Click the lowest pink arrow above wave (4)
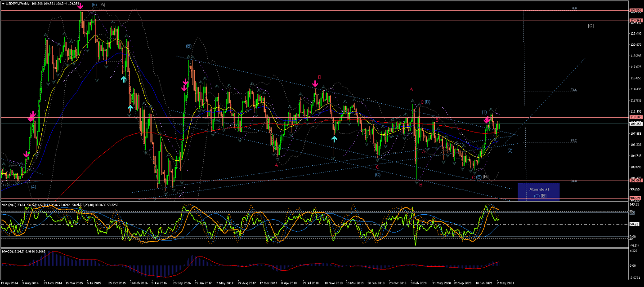Screen dimensions: 644x287 pyautogui.click(x=26, y=155)
